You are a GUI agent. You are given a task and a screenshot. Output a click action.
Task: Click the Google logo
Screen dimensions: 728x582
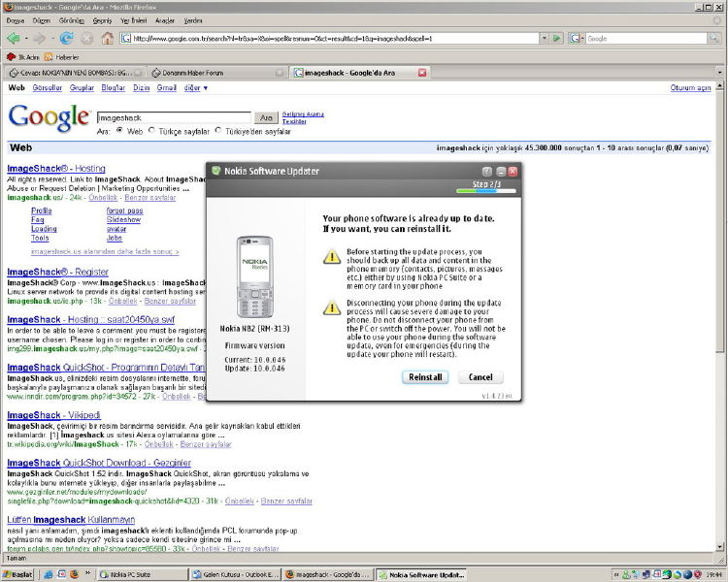tap(49, 117)
